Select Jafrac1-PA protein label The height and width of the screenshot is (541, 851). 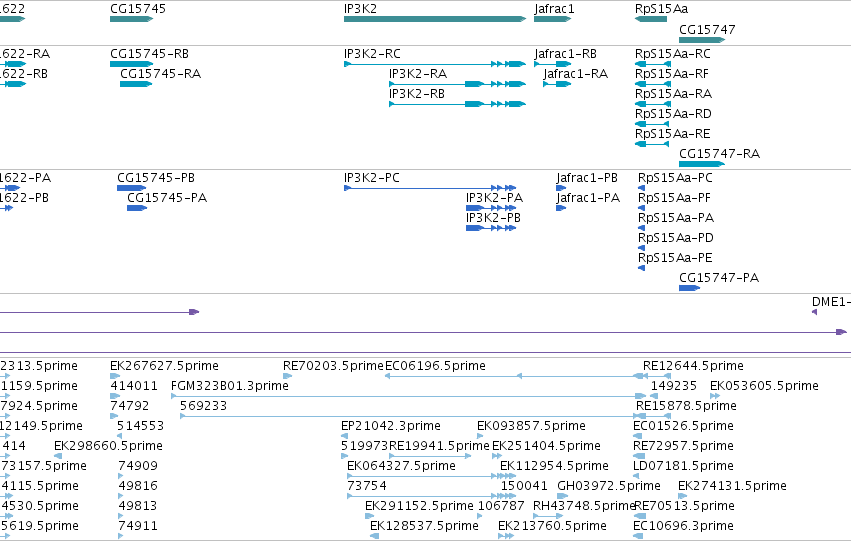point(588,198)
